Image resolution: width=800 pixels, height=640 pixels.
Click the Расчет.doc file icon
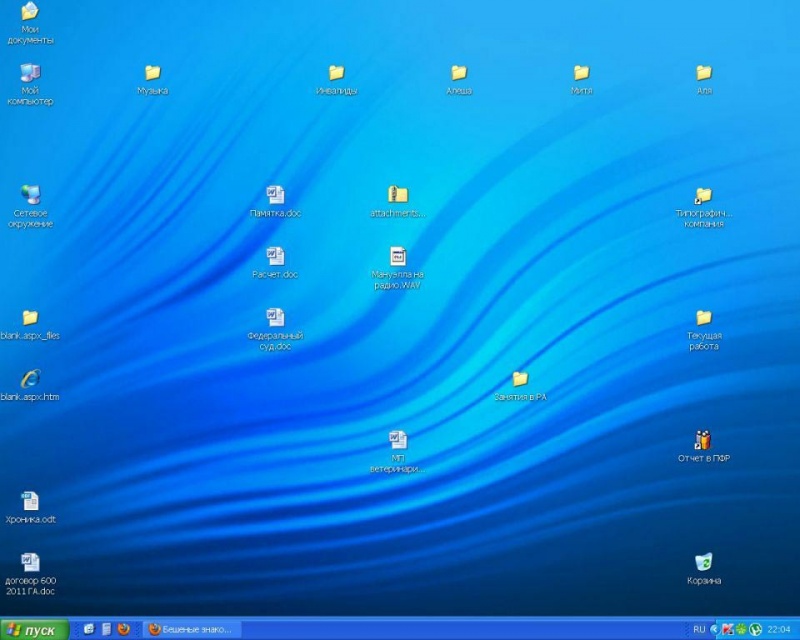275,256
